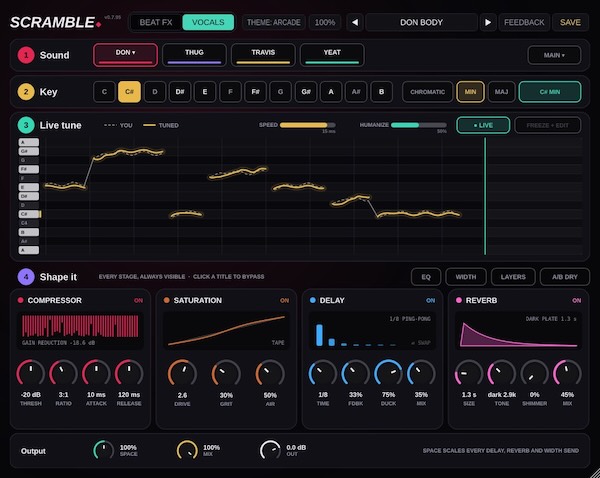The image size is (600, 478).
Task: Click the FEEDBACK button
Action: [x=524, y=23]
